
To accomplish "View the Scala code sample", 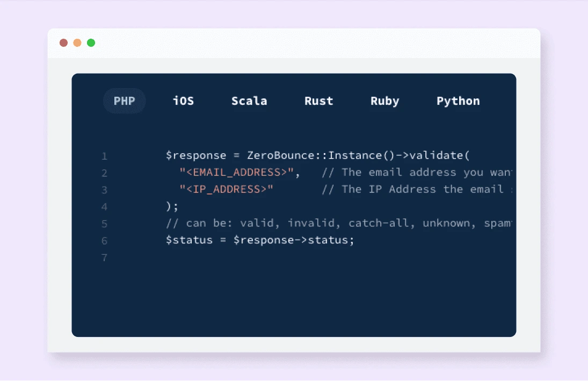I will (249, 100).
